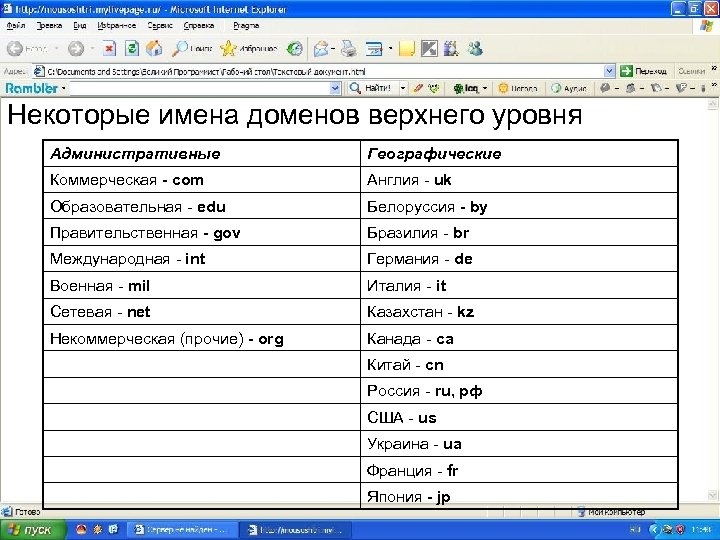Click the Rambler logo
The image size is (720, 540).
pyautogui.click(x=32, y=88)
